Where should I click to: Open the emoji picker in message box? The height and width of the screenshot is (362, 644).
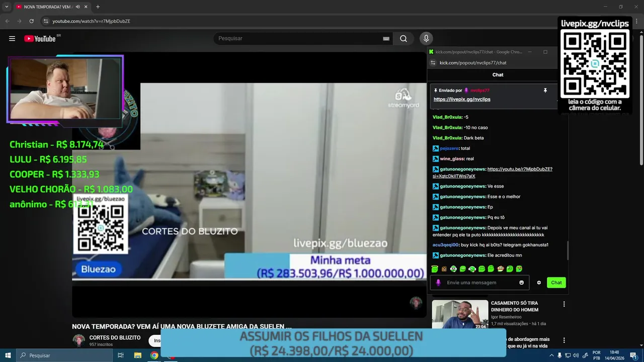[x=522, y=283]
